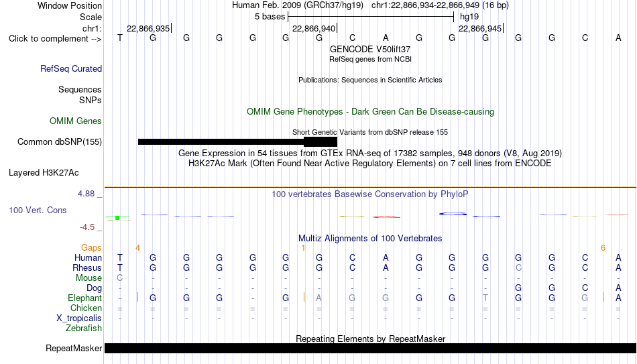This screenshot has width=637, height=364.
Task: Click the gap count 4 in Gaps row
Action: tap(137, 248)
